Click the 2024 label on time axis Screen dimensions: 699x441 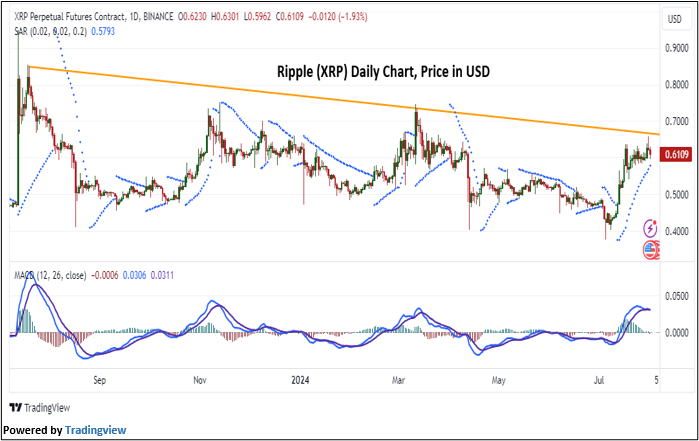point(300,380)
